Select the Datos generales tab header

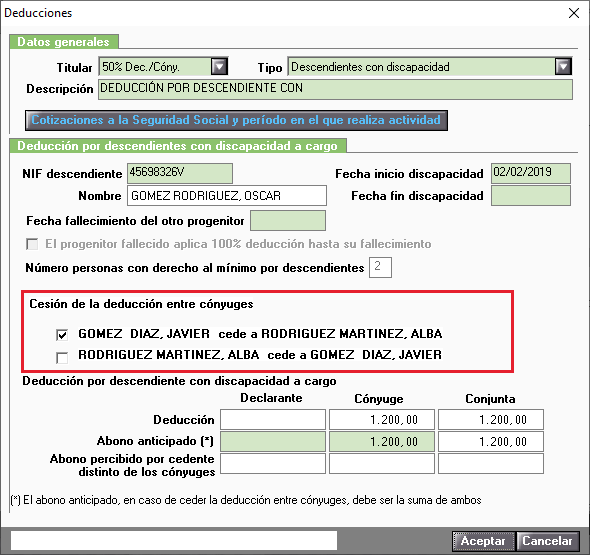64,42
